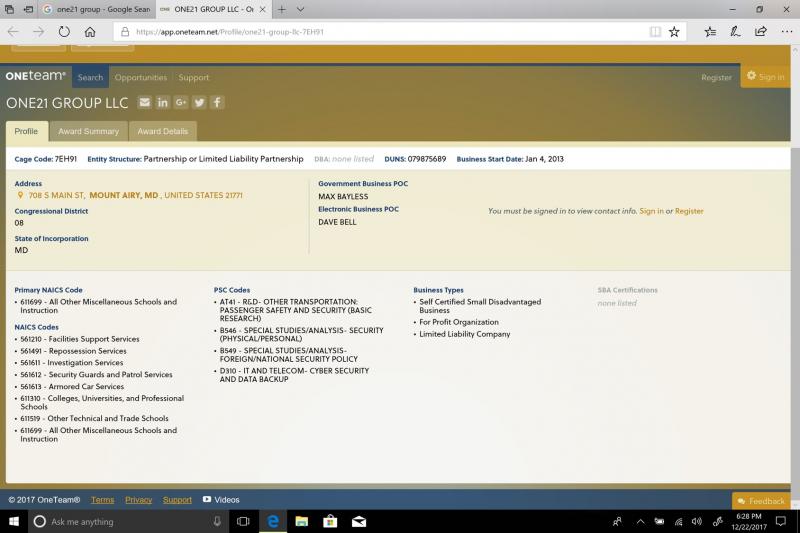The width and height of the screenshot is (800, 533).
Task: Select the Search menu item
Action: click(x=90, y=78)
